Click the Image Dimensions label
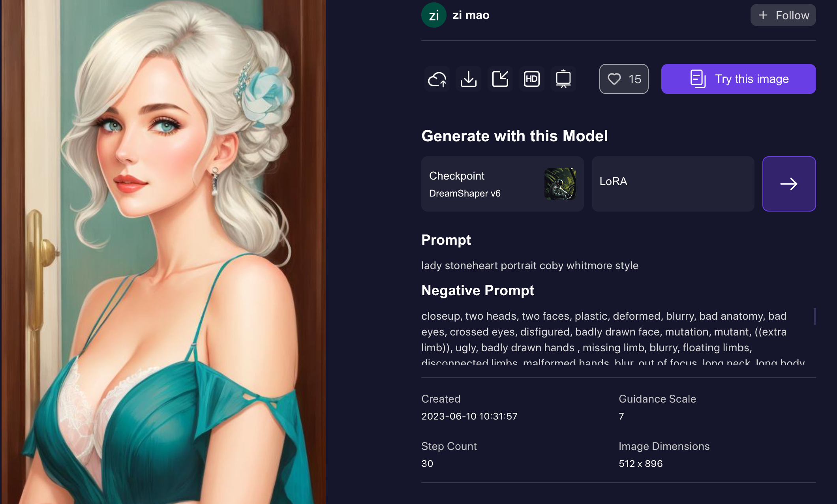Viewport: 837px width, 504px height. click(664, 446)
